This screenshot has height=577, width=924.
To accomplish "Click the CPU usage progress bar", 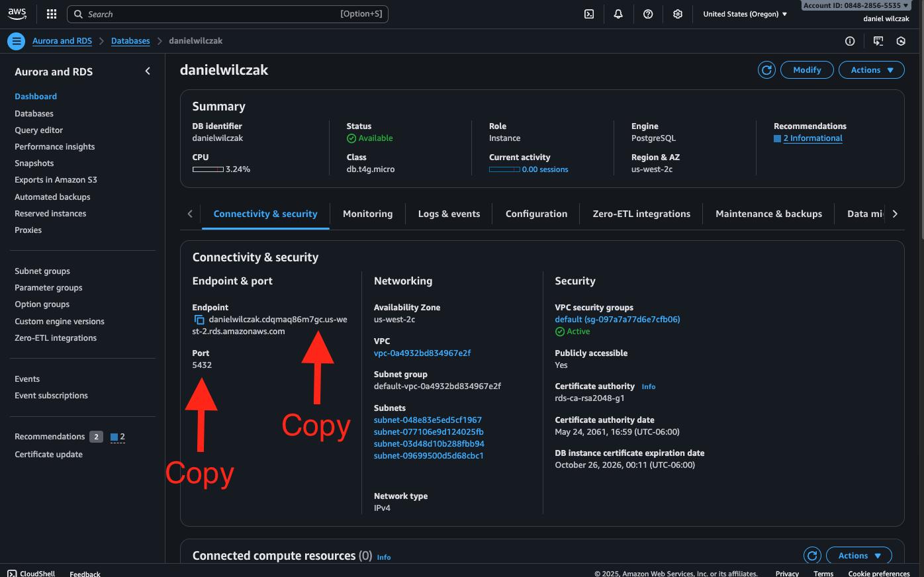I will [x=208, y=169].
